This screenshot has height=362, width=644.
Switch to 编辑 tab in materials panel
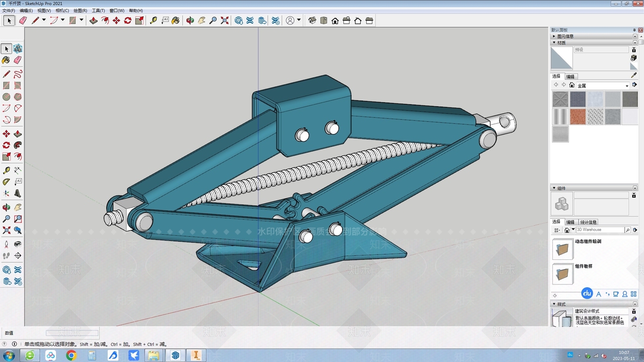click(x=570, y=76)
